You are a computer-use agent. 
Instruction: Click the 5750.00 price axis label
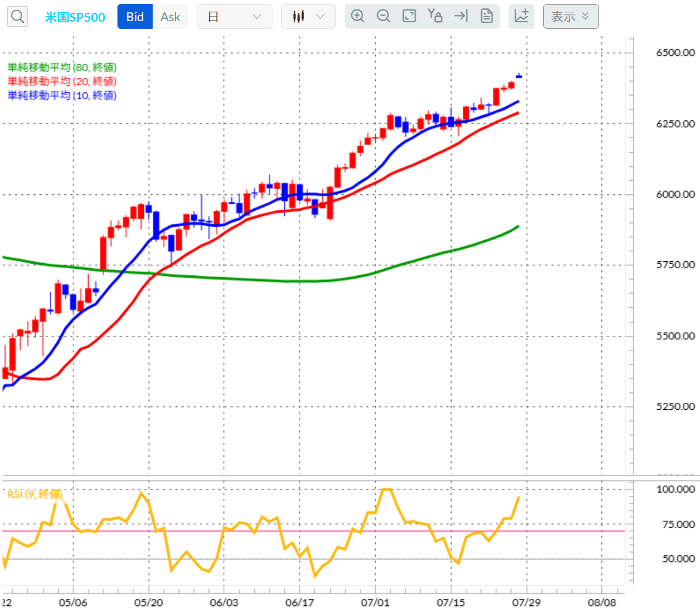675,265
